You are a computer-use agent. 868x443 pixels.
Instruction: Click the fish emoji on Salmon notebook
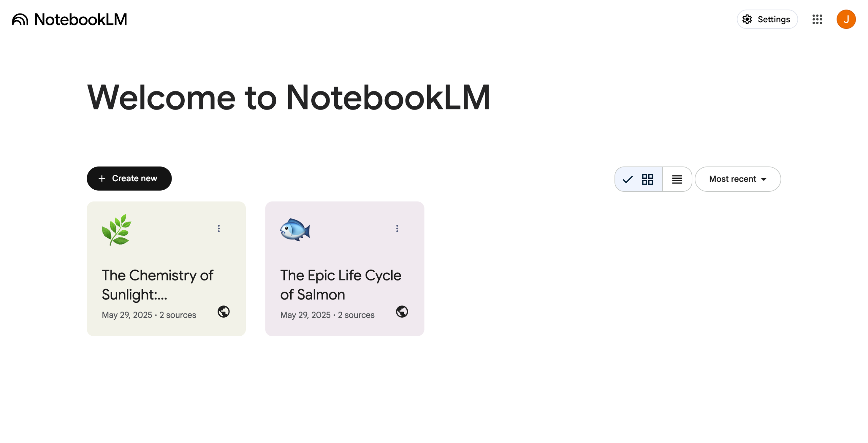pyautogui.click(x=295, y=230)
